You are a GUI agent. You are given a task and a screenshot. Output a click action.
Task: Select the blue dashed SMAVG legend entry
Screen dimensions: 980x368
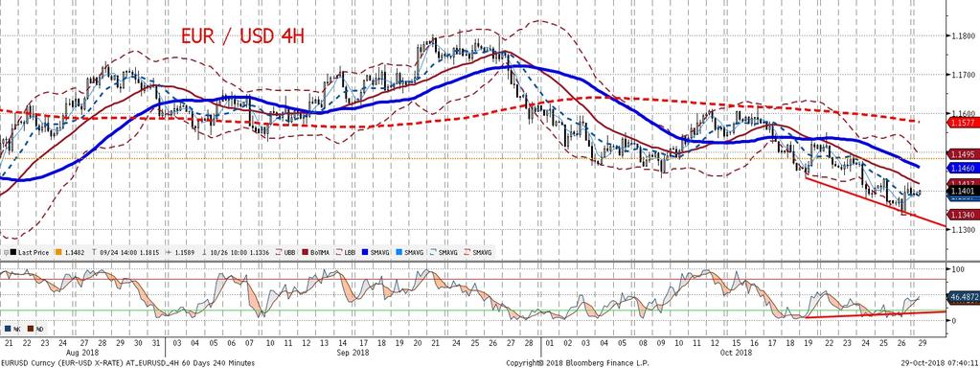click(444, 252)
